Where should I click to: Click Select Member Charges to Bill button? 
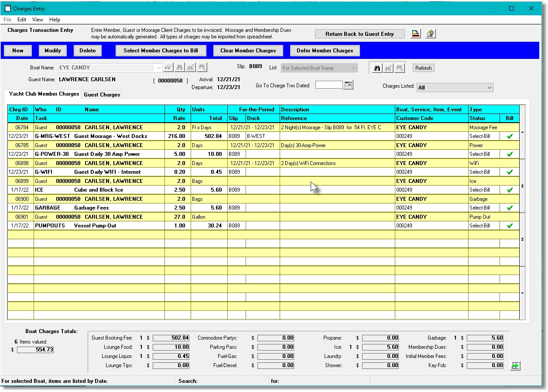click(x=161, y=51)
